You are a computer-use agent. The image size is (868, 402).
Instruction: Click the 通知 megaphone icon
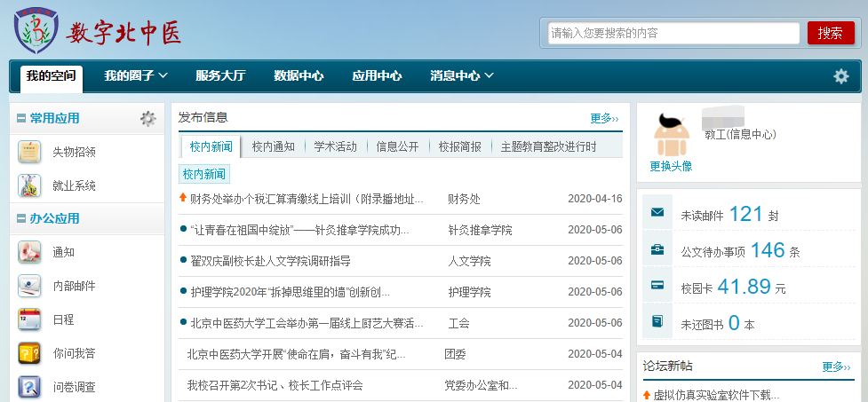(x=29, y=252)
